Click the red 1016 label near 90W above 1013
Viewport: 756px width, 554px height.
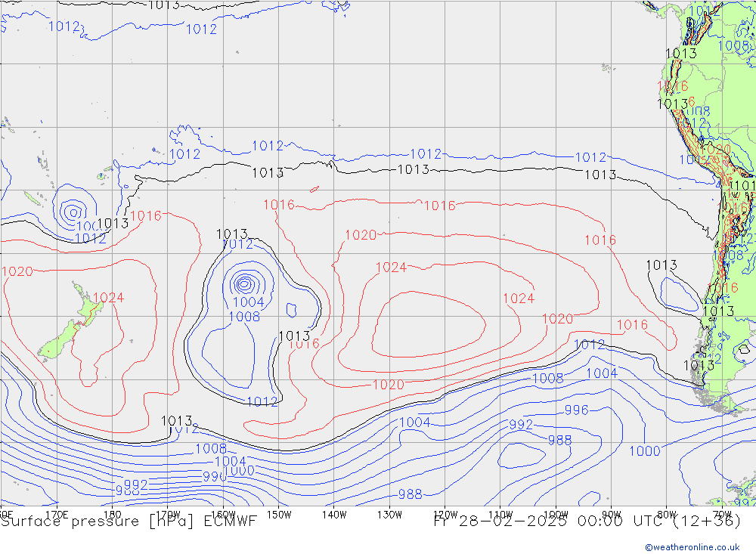[x=600, y=240]
